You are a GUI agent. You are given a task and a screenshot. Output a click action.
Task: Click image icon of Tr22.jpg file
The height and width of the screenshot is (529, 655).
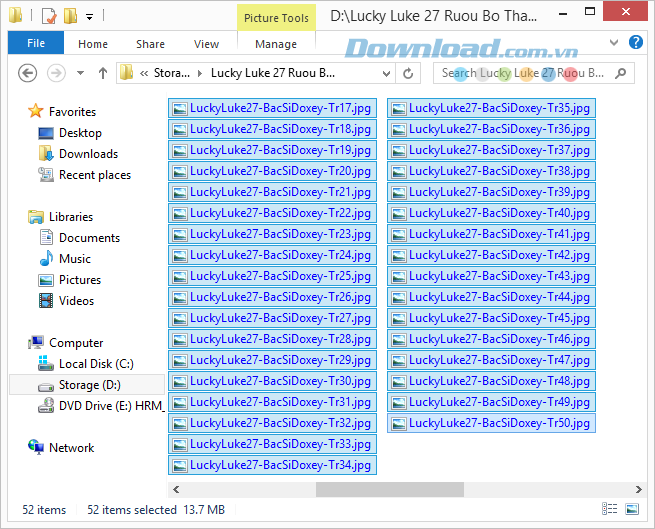click(x=180, y=214)
